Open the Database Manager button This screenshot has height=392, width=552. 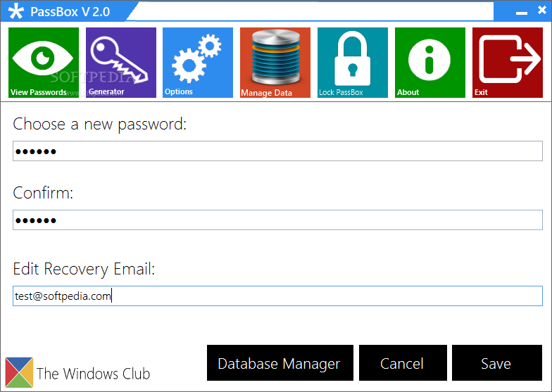point(280,363)
